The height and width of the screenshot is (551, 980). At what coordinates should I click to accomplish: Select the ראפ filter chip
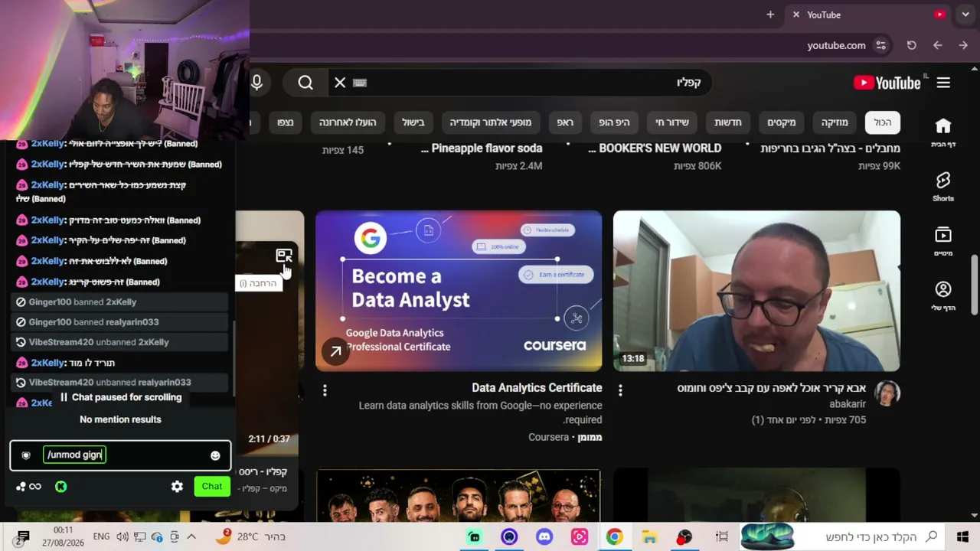coord(565,122)
